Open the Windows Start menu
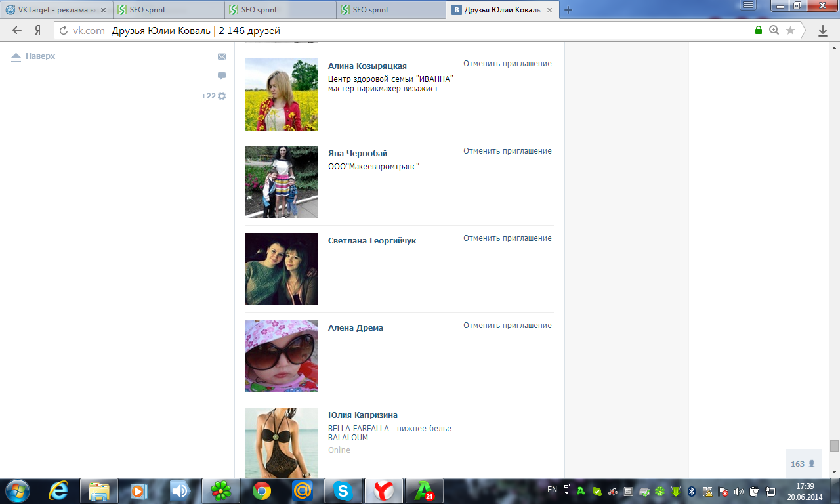Image resolution: width=840 pixels, height=504 pixels. coord(16,490)
